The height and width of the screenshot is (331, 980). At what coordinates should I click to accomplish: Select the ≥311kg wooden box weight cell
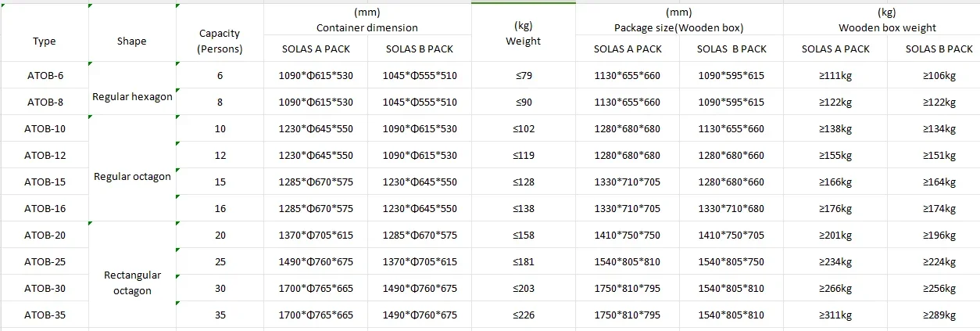(835, 315)
